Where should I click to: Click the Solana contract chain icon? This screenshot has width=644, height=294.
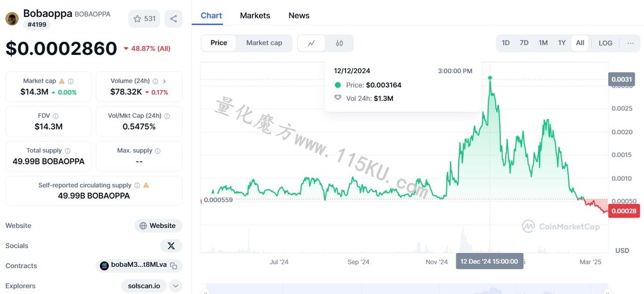coord(105,266)
